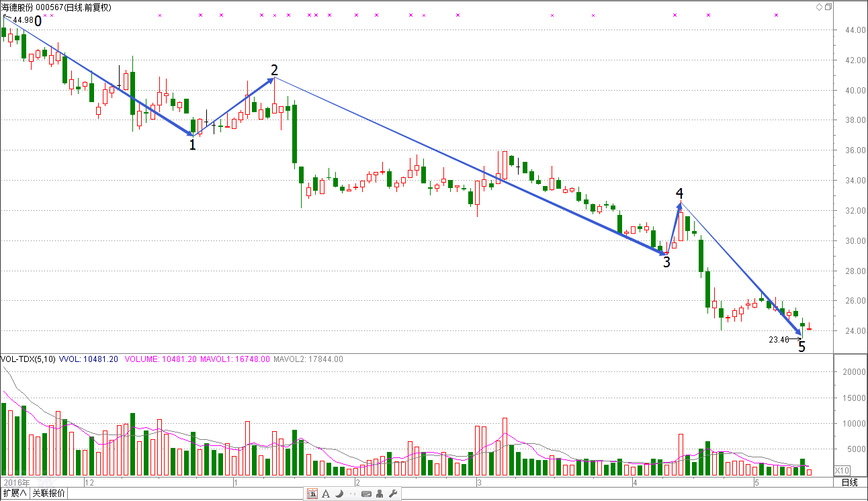The height and width of the screenshot is (501, 868).
Task: Click wave point 4 arrow marker
Action: pyautogui.click(x=680, y=203)
